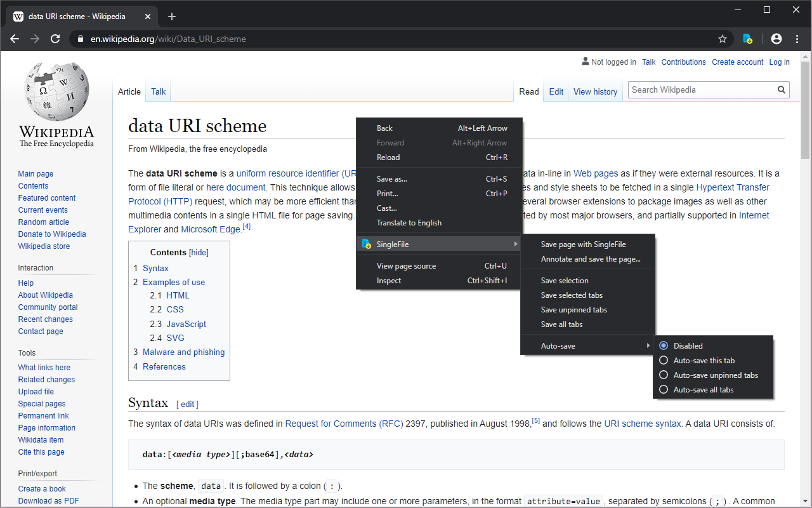The height and width of the screenshot is (508, 812).
Task: Click the Reload page icon
Action: tap(55, 39)
